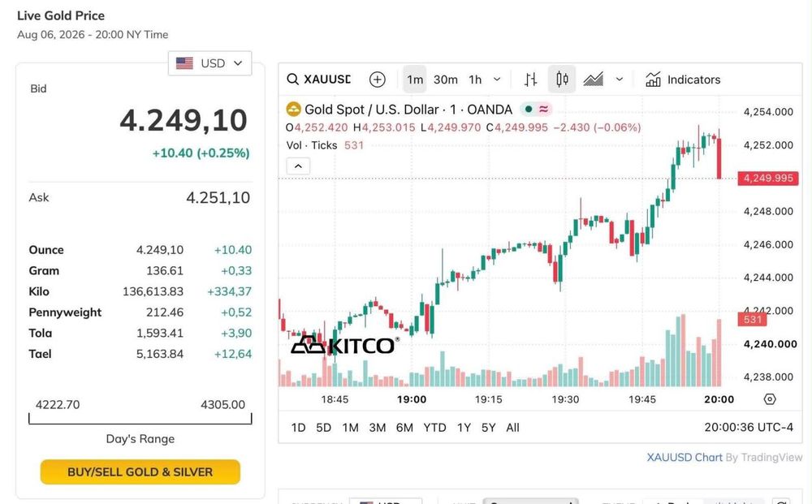Image resolution: width=812 pixels, height=504 pixels.
Task: Switch the chart to 1m interval
Action: coord(415,80)
